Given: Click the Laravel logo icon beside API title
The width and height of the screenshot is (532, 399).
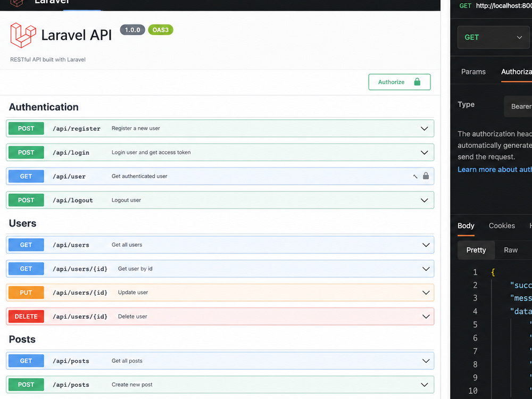Looking at the screenshot, I should (23, 35).
